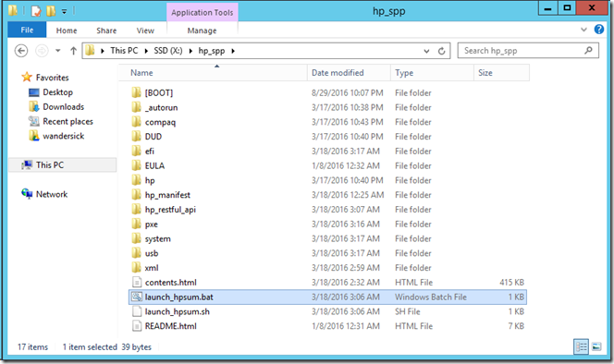This screenshot has width=614, height=364.
Task: Sort by the Date modified column header
Action: pos(349,73)
